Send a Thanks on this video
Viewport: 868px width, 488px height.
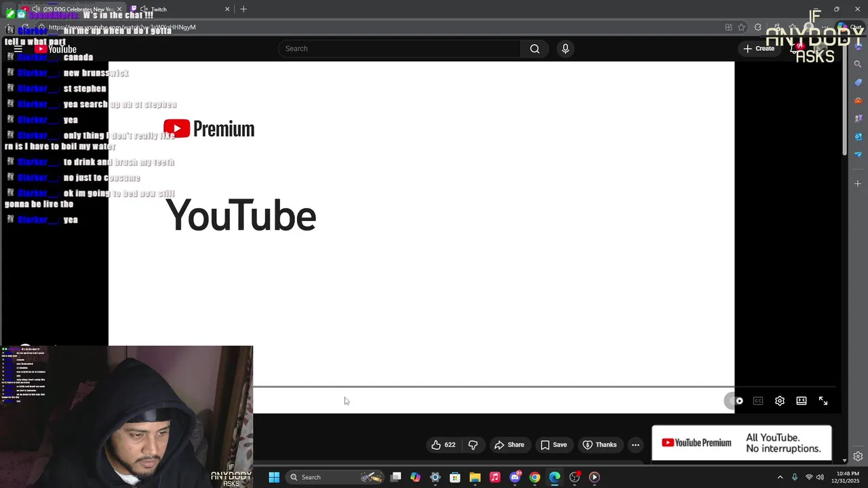coord(599,445)
